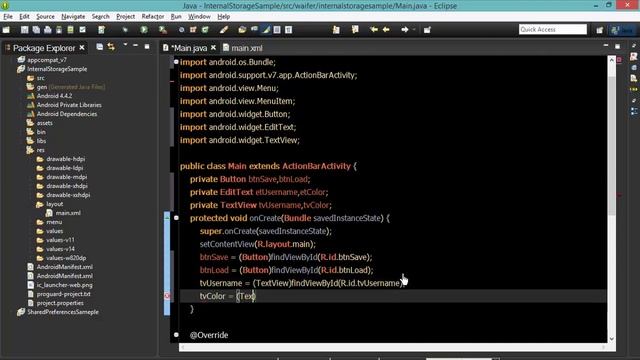Switch to the Java perspective button

pos(622,30)
